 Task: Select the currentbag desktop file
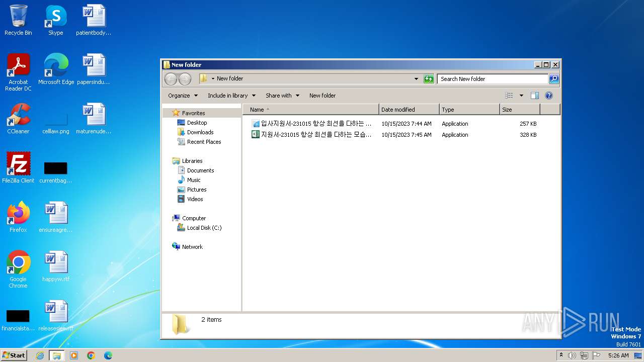coord(56,172)
